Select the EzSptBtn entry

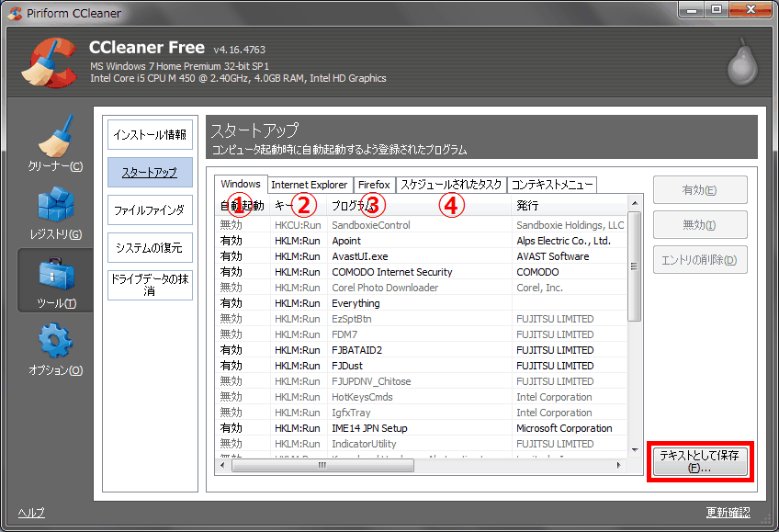(422, 319)
